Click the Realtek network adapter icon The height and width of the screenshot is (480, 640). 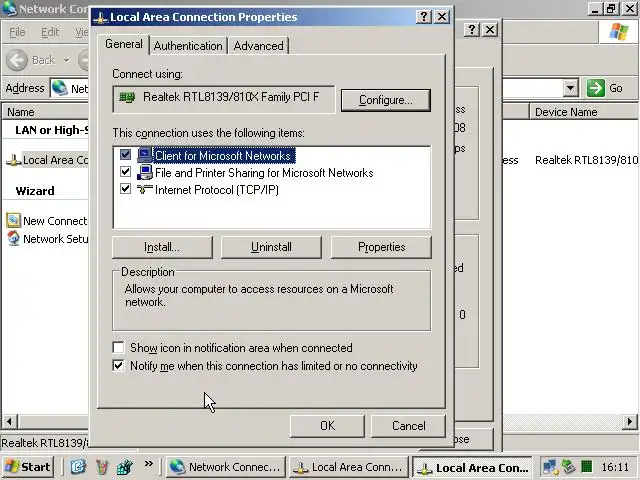click(127, 98)
